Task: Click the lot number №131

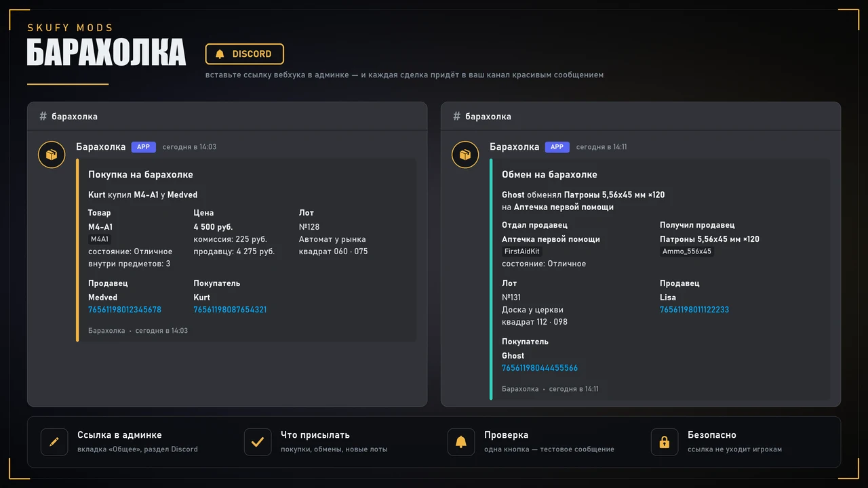Action: (x=511, y=298)
